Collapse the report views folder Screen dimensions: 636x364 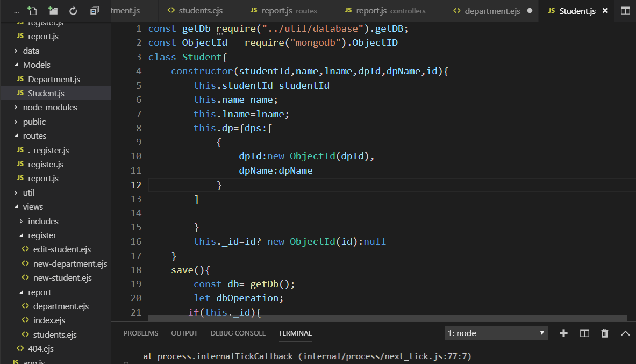point(55,292)
